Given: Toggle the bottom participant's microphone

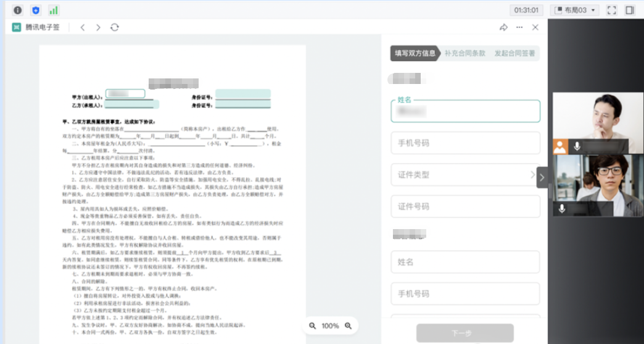Looking at the screenshot, I should pyautogui.click(x=562, y=209).
